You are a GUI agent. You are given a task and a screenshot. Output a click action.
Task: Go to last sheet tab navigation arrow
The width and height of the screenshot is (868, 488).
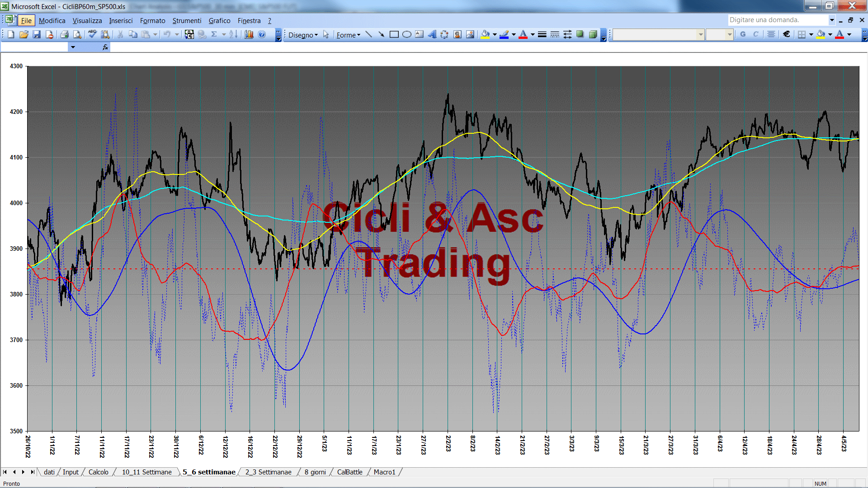pos(33,472)
